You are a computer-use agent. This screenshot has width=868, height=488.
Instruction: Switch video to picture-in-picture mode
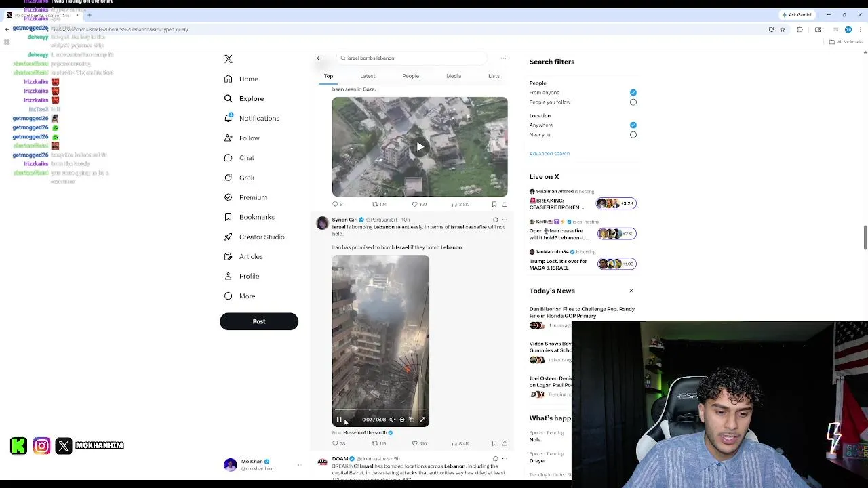(x=412, y=420)
